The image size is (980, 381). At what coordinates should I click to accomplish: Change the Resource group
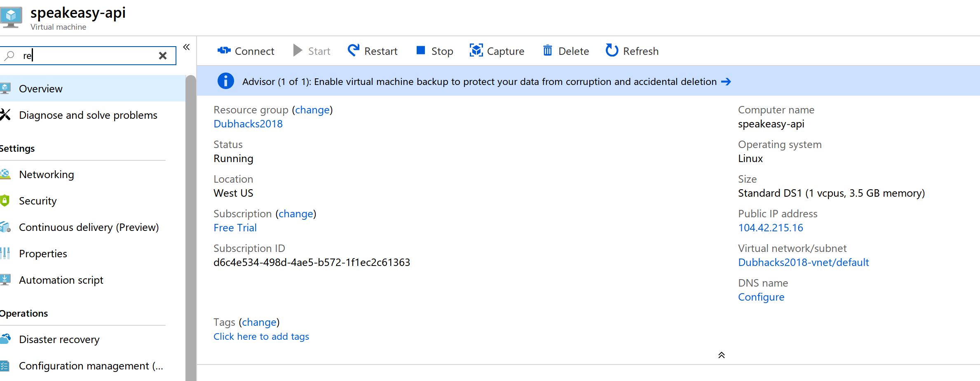click(x=312, y=110)
